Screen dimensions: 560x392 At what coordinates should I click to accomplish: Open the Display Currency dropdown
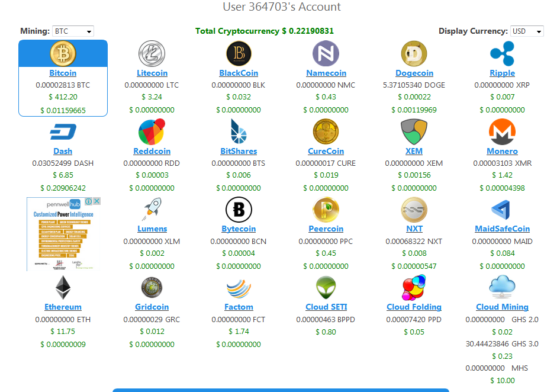coord(527,31)
